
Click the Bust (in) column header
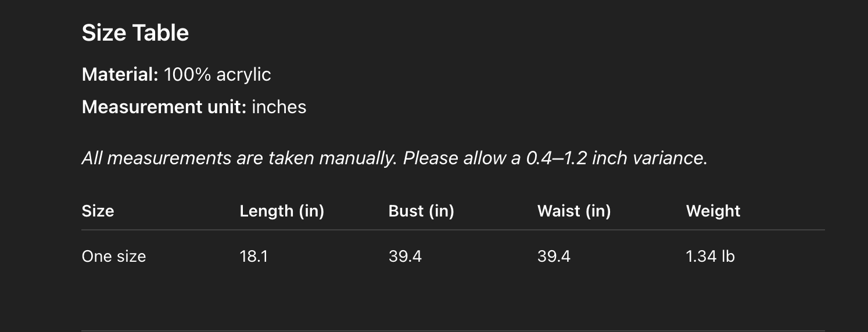click(x=421, y=211)
